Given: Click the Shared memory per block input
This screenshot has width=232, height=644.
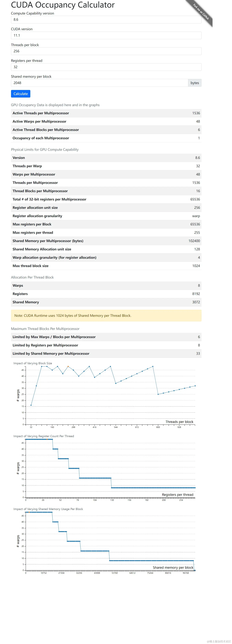Looking at the screenshot, I should point(99,83).
